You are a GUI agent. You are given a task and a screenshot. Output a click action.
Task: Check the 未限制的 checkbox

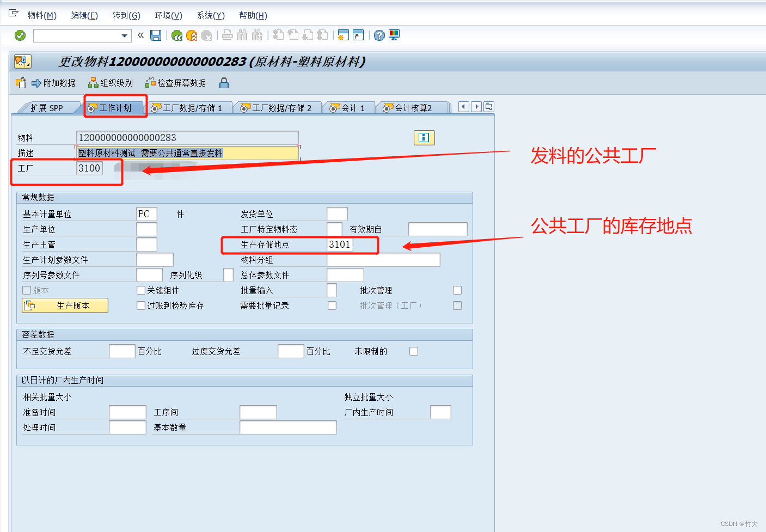coord(413,351)
